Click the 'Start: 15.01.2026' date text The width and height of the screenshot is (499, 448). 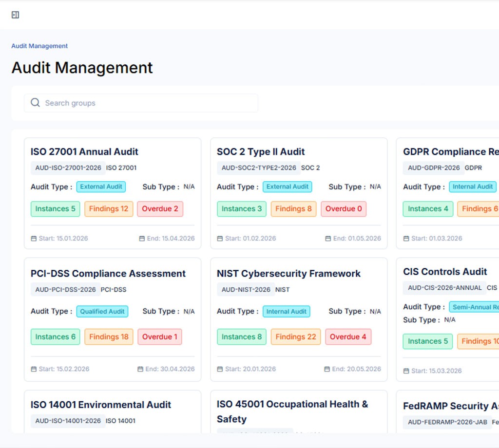pos(63,239)
